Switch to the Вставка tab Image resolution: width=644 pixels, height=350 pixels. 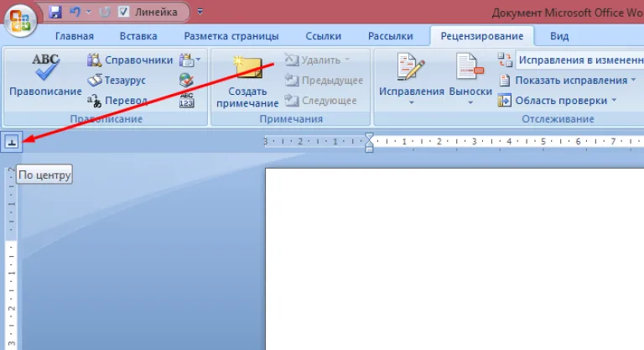click(x=138, y=36)
